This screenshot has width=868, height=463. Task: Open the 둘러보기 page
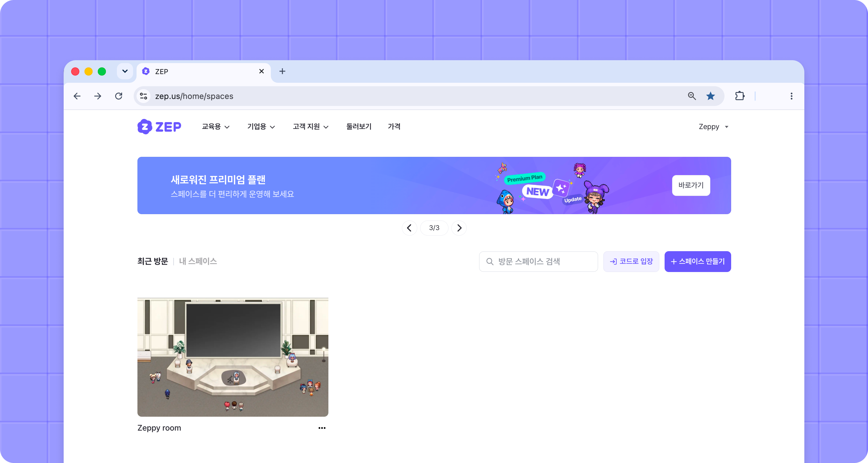(x=359, y=127)
